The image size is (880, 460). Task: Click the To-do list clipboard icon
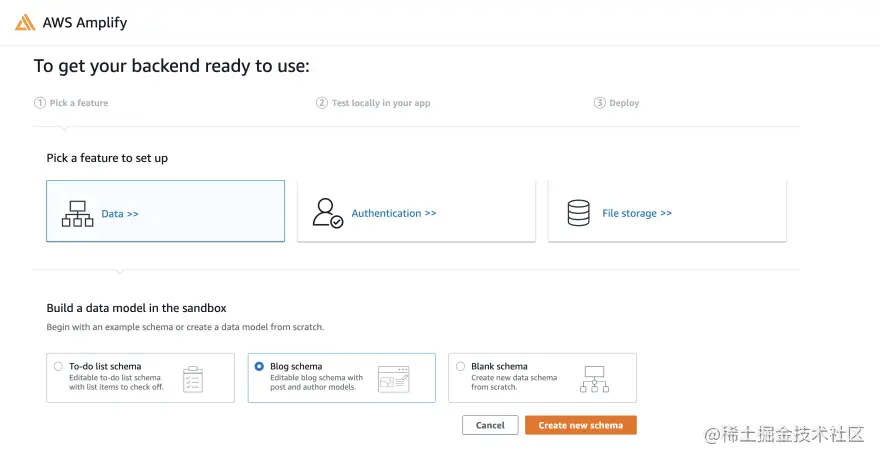click(x=193, y=379)
